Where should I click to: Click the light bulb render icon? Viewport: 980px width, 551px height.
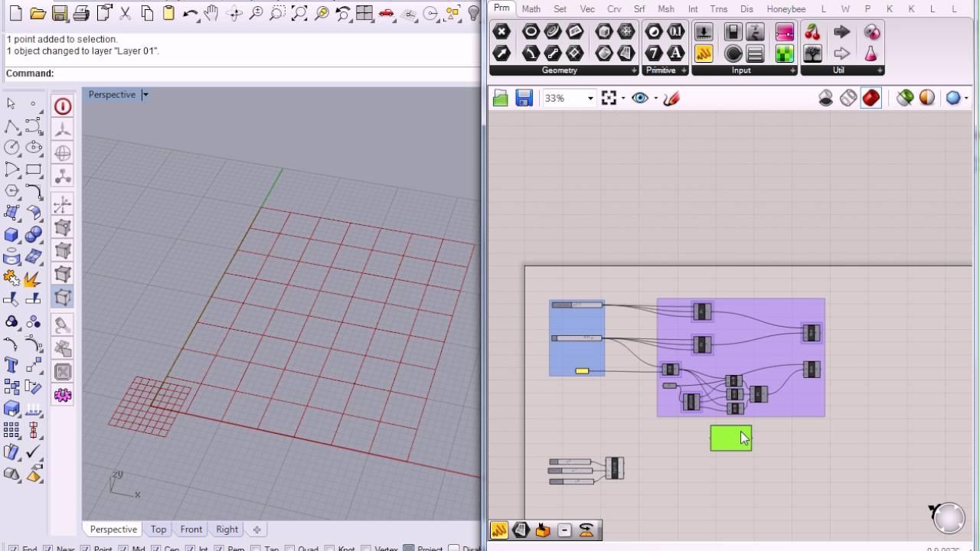pyautogui.click(x=475, y=13)
